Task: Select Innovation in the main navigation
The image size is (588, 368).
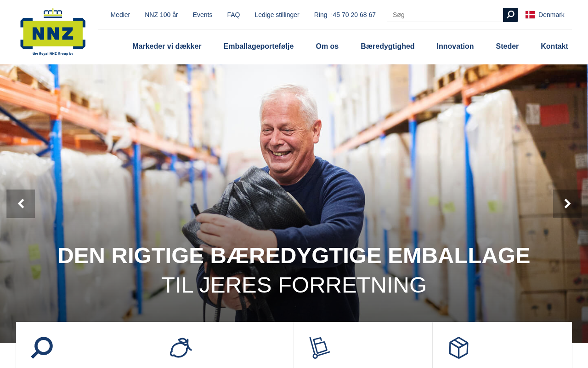Action: [455, 46]
